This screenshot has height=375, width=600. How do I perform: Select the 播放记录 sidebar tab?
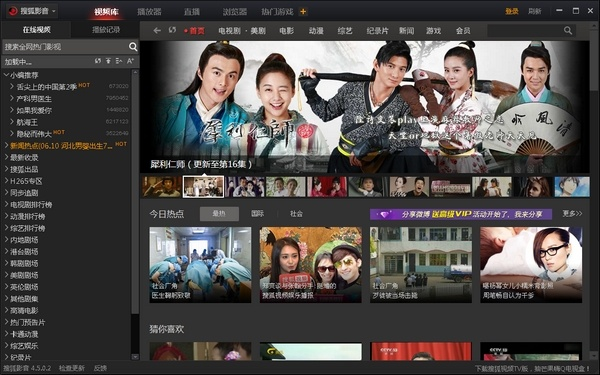pos(106,29)
